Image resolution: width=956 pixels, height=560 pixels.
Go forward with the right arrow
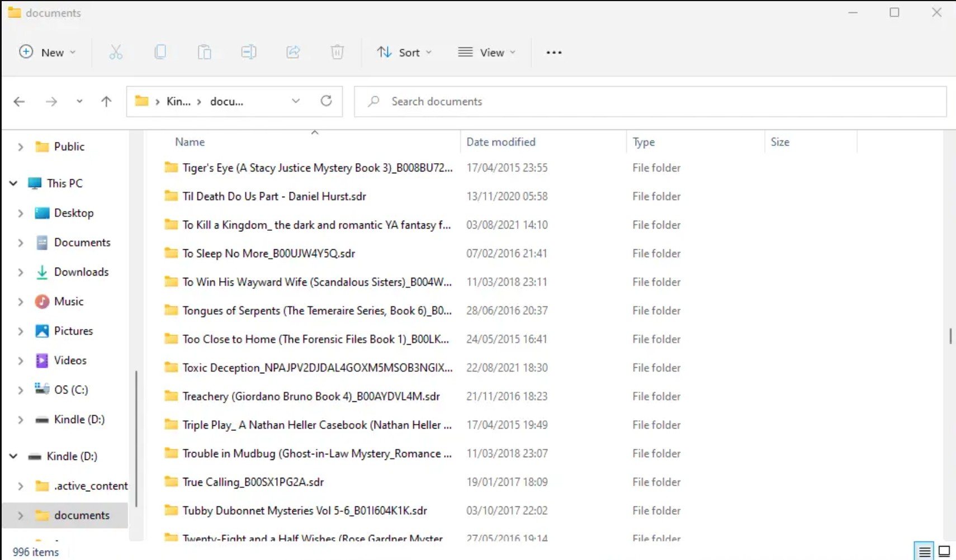pyautogui.click(x=51, y=102)
